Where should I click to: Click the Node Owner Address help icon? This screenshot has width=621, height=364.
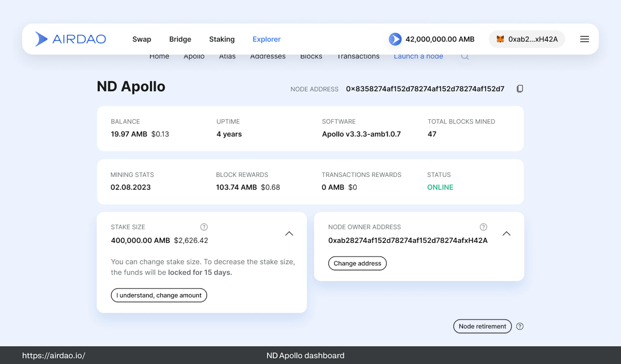pyautogui.click(x=483, y=227)
